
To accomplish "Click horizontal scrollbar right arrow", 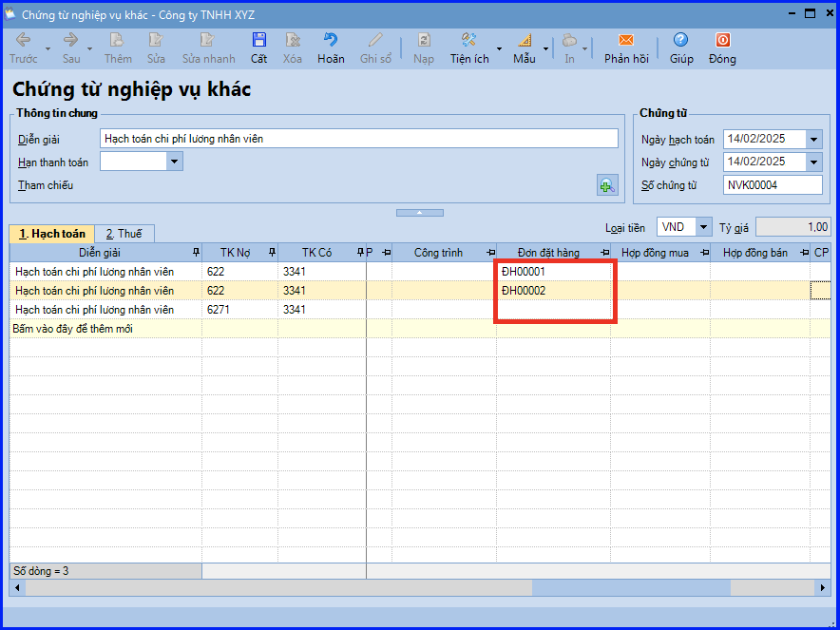I will (823, 588).
